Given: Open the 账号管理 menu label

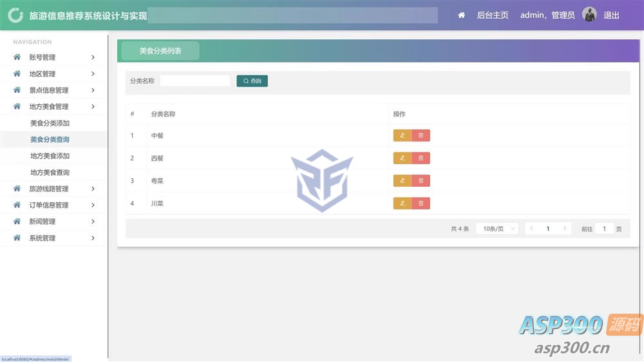Looking at the screenshot, I should 43,57.
